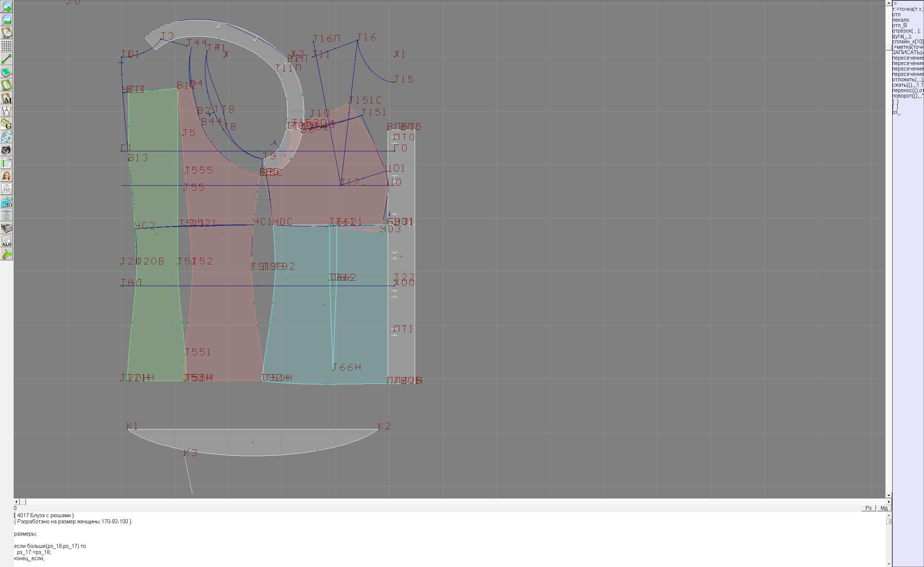Click in the script text 'размеры;' line
Image resolution: width=924 pixels, height=567 pixels.
tap(25, 534)
